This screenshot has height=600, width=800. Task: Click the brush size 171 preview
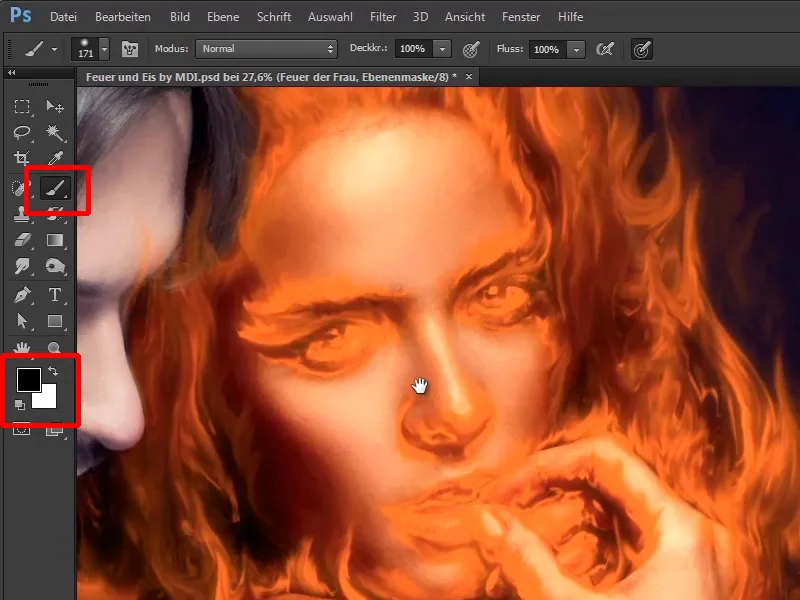tap(85, 49)
